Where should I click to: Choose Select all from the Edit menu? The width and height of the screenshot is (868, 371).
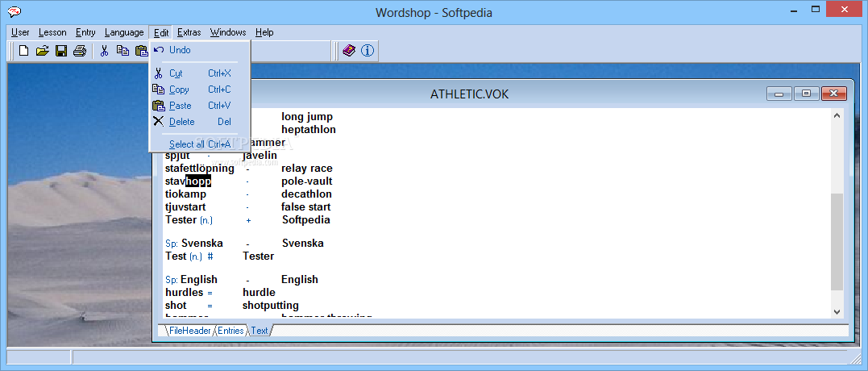(x=200, y=144)
